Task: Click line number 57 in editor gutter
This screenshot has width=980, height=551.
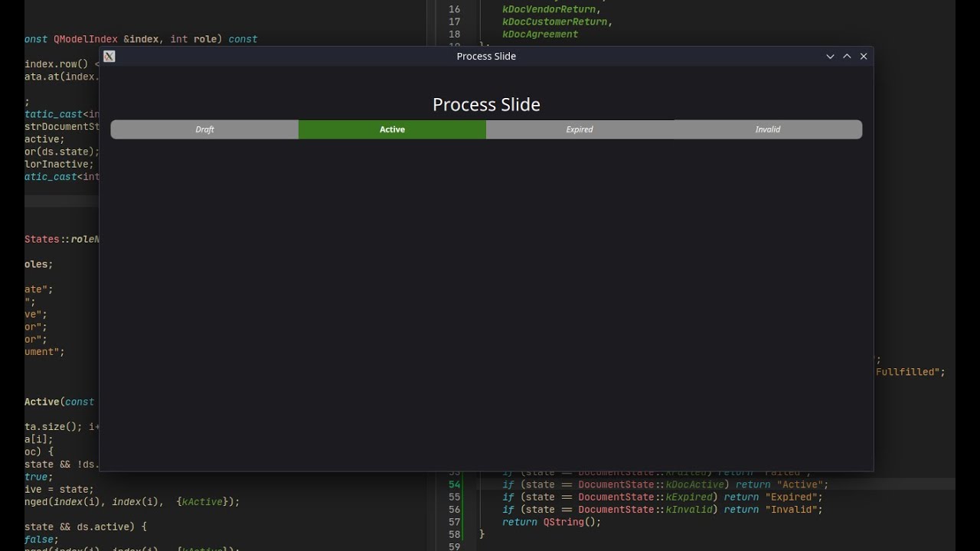Action: point(455,522)
